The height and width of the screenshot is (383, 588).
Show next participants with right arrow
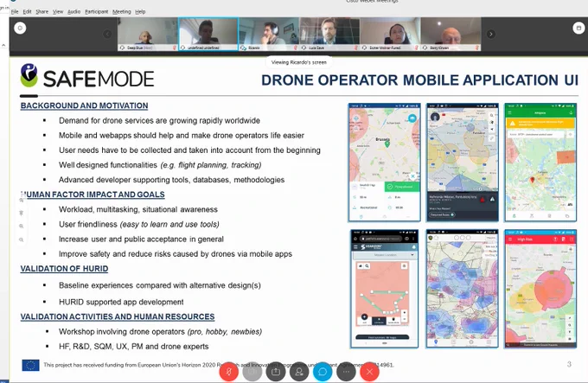pyautogui.click(x=491, y=34)
